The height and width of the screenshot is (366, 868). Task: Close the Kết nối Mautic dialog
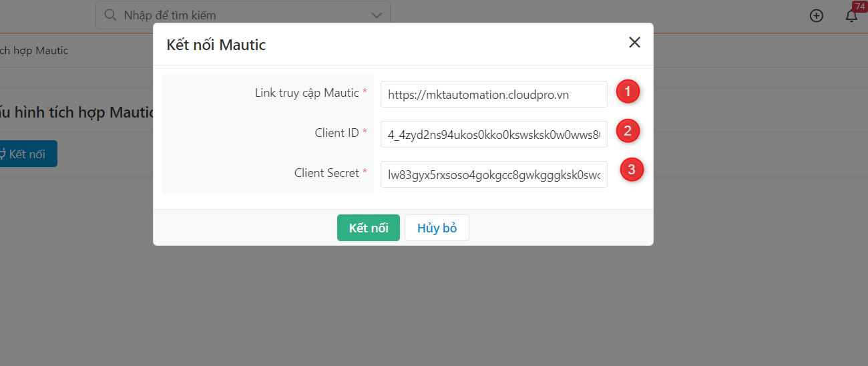click(634, 43)
